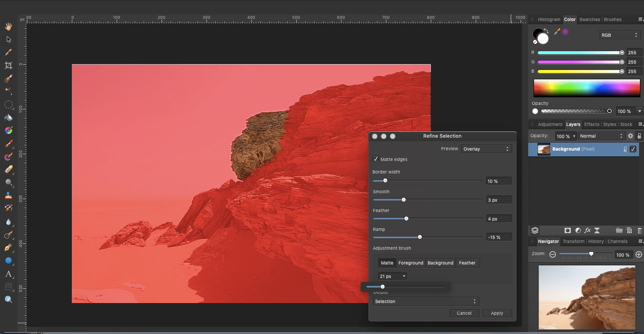Image resolution: width=644 pixels, height=334 pixels.
Task: Toggle Background layer visibility checkbox
Action: 633,149
